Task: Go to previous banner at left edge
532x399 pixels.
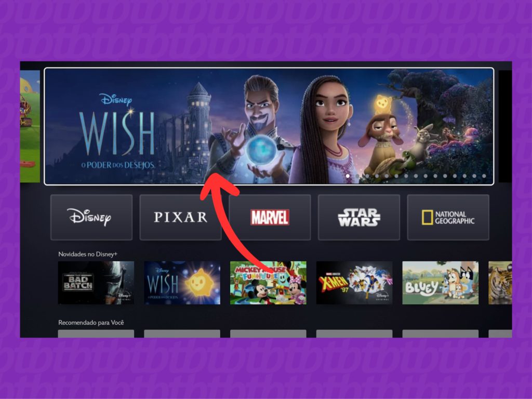Action: pos(30,126)
